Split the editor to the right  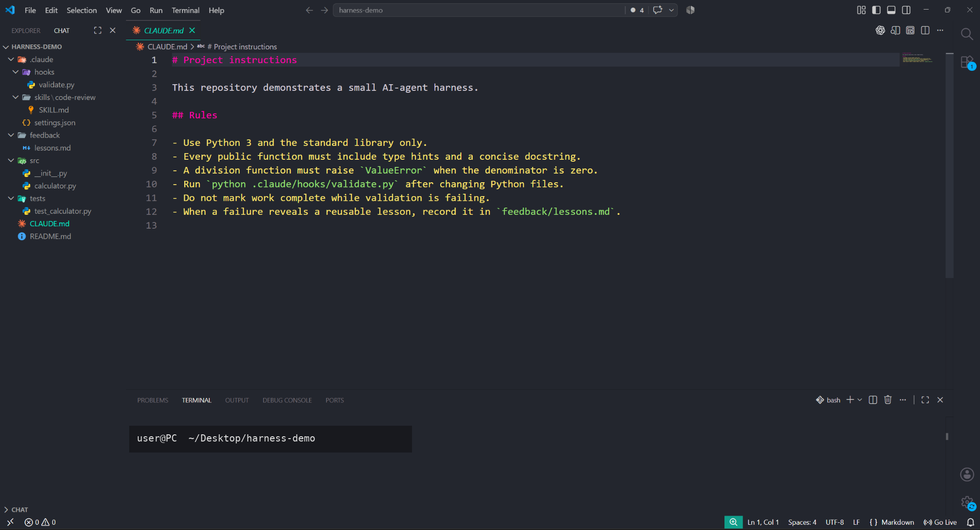[925, 31]
